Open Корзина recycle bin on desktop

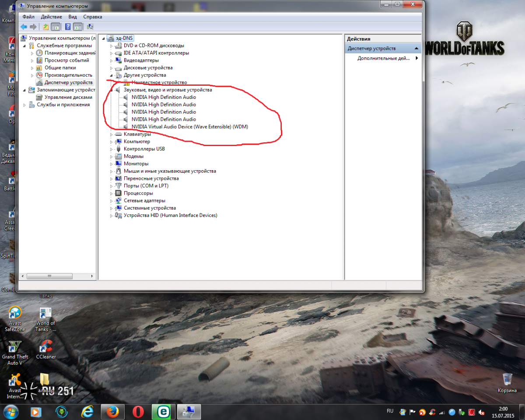point(507,383)
